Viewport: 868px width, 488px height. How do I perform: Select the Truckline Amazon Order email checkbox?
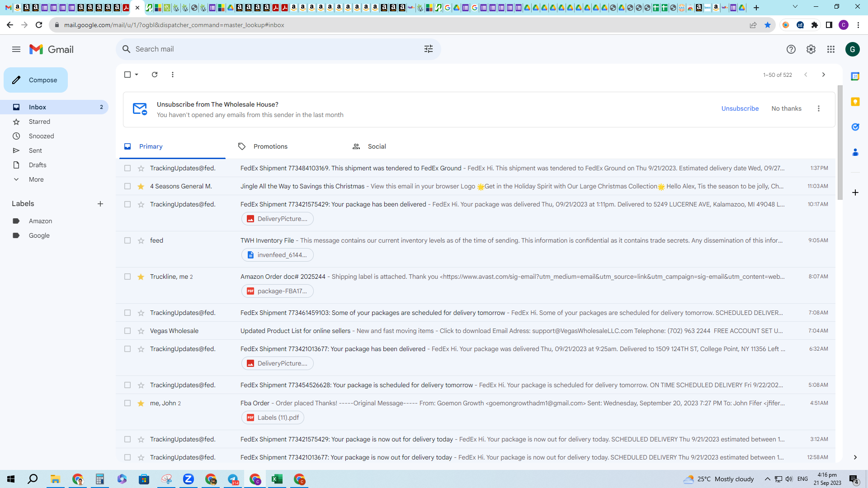[x=127, y=277]
